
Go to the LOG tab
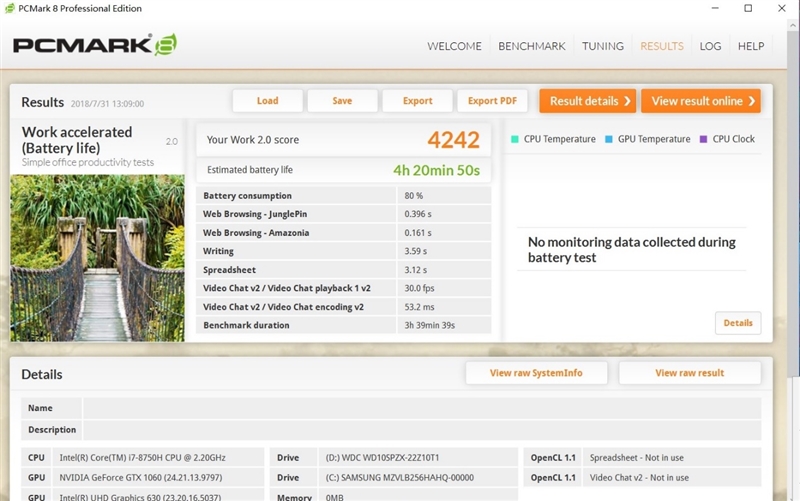click(x=710, y=46)
